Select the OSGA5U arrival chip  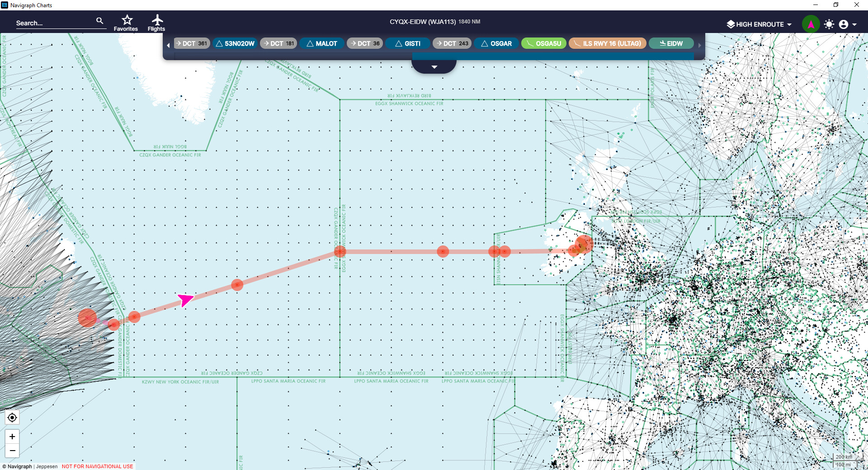point(543,43)
